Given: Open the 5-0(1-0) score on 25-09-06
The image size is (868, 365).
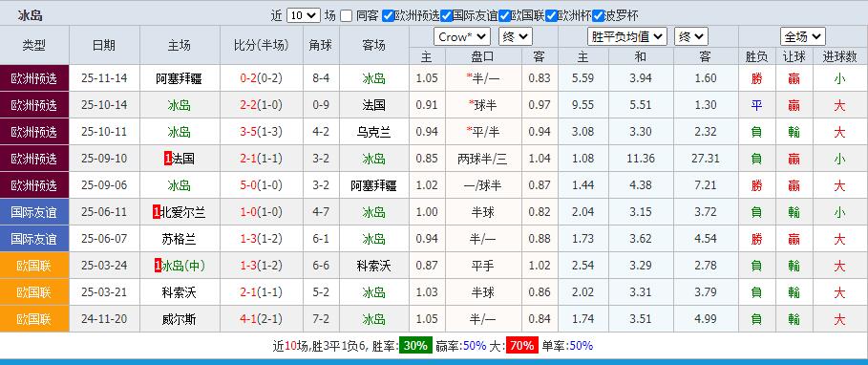Looking at the screenshot, I should [x=262, y=185].
